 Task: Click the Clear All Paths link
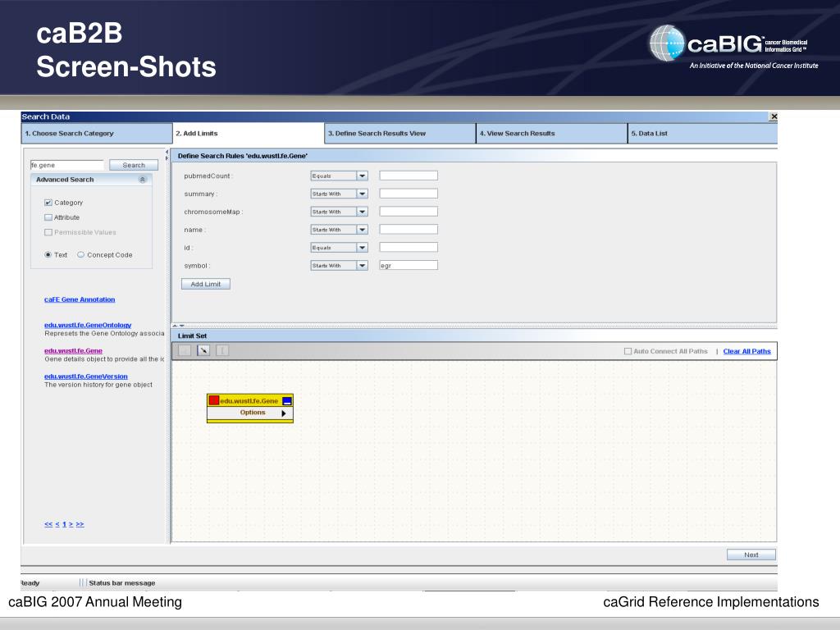[746, 351]
